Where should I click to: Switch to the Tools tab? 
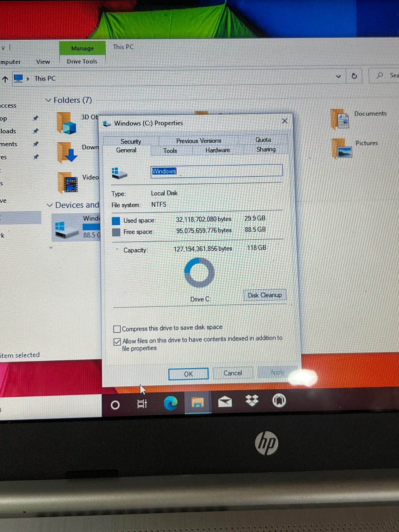170,151
